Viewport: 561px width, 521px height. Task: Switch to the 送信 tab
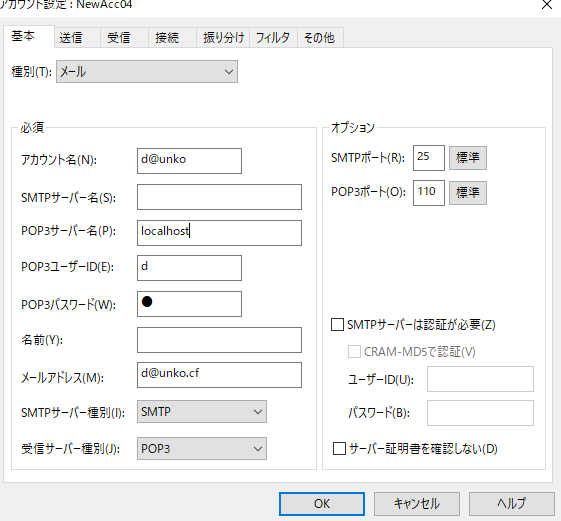coord(77,37)
